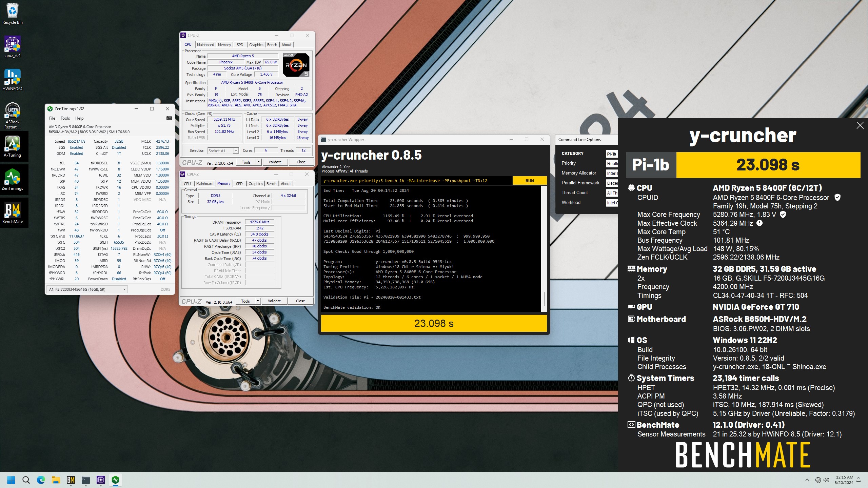Screen dimensions: 868x488
Task: Show hidden tray icons chevron
Action: pyautogui.click(x=807, y=480)
